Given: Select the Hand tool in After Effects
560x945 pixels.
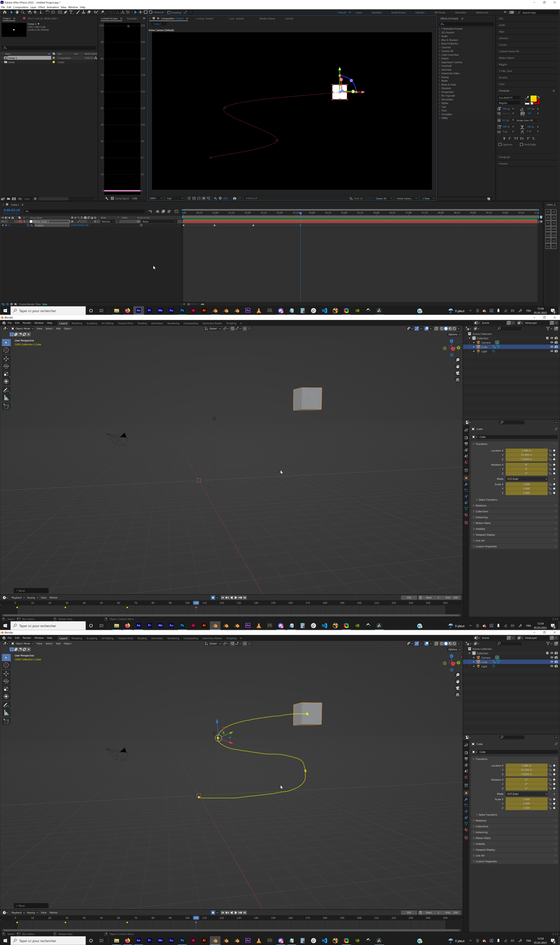Looking at the screenshot, I should 17,12.
